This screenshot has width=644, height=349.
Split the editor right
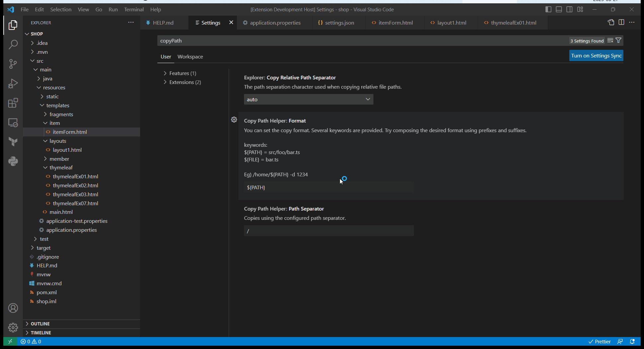[621, 22]
